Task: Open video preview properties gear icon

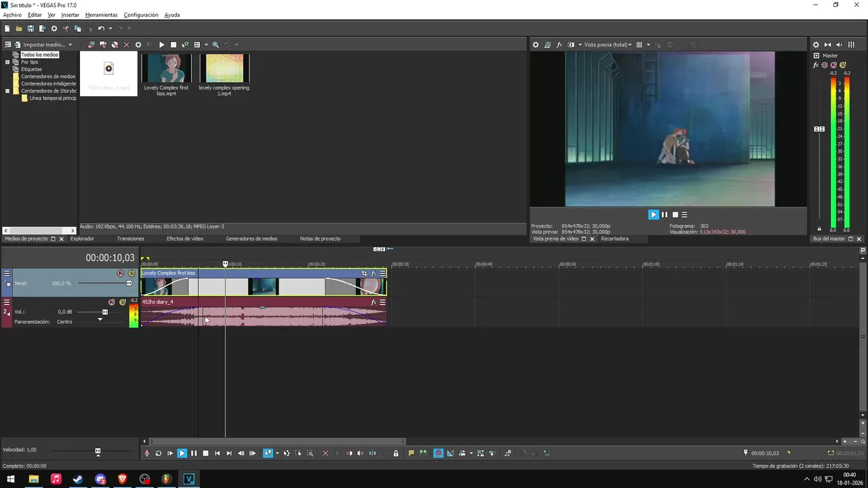Action: [535, 45]
